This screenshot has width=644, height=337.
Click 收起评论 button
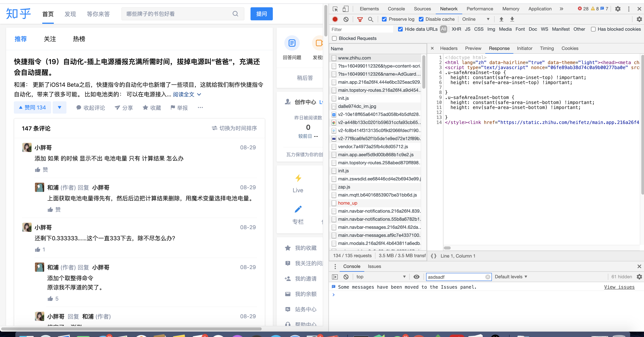point(90,107)
